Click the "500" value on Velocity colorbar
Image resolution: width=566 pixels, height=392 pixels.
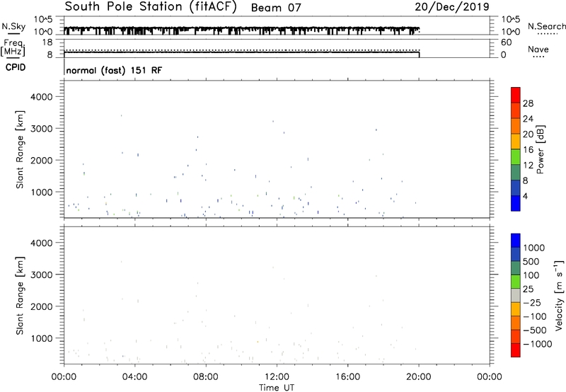click(x=531, y=261)
